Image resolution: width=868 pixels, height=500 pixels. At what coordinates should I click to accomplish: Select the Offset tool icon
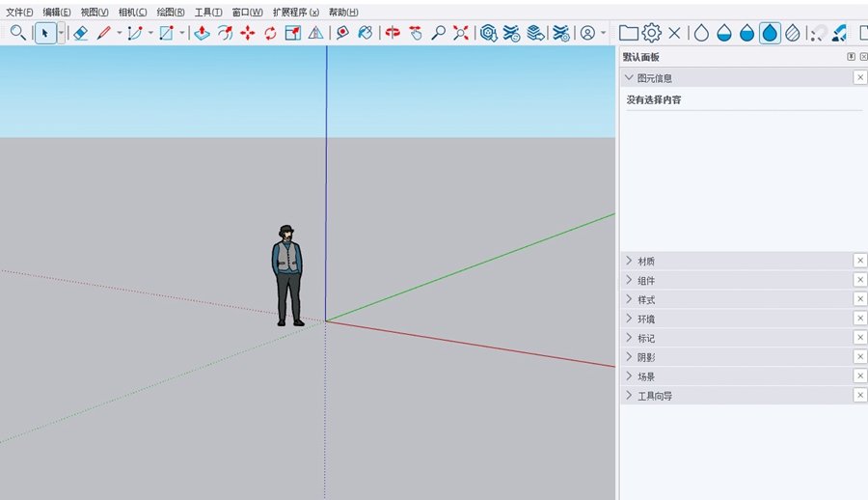pyautogui.click(x=225, y=33)
